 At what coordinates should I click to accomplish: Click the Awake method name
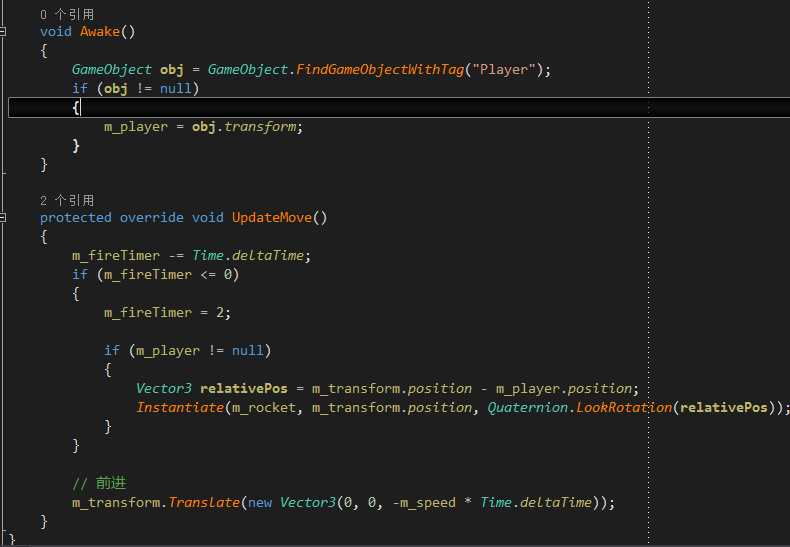coord(100,32)
